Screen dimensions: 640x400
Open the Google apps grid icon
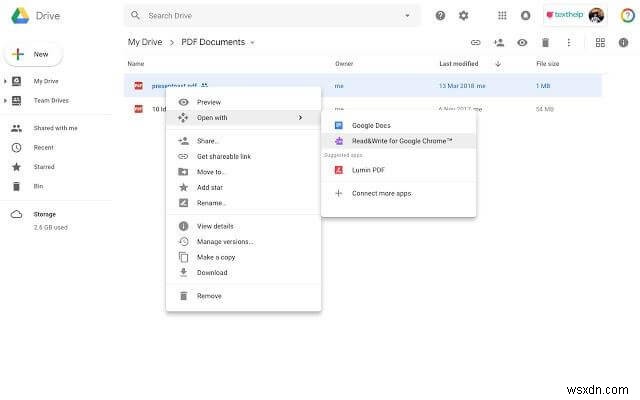pyautogui.click(x=502, y=16)
